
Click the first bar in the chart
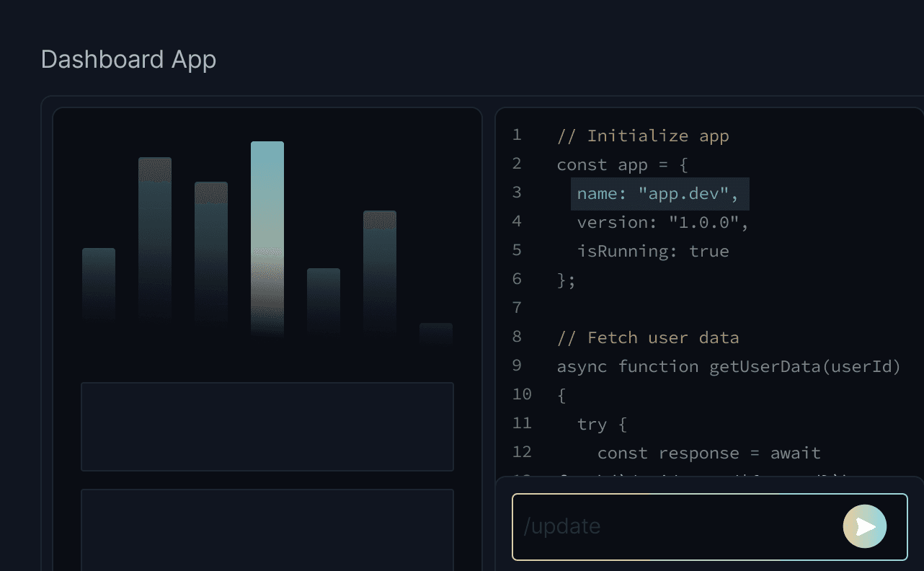tap(99, 285)
